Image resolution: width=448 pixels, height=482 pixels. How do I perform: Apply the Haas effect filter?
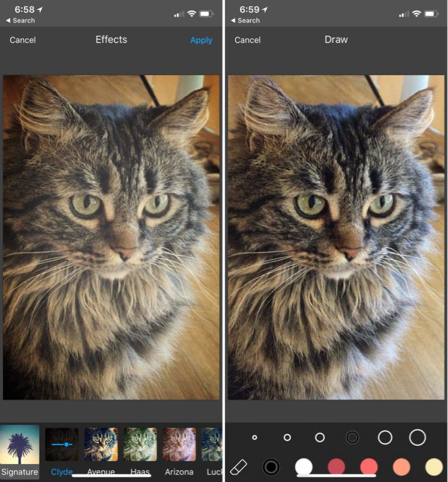point(140,445)
